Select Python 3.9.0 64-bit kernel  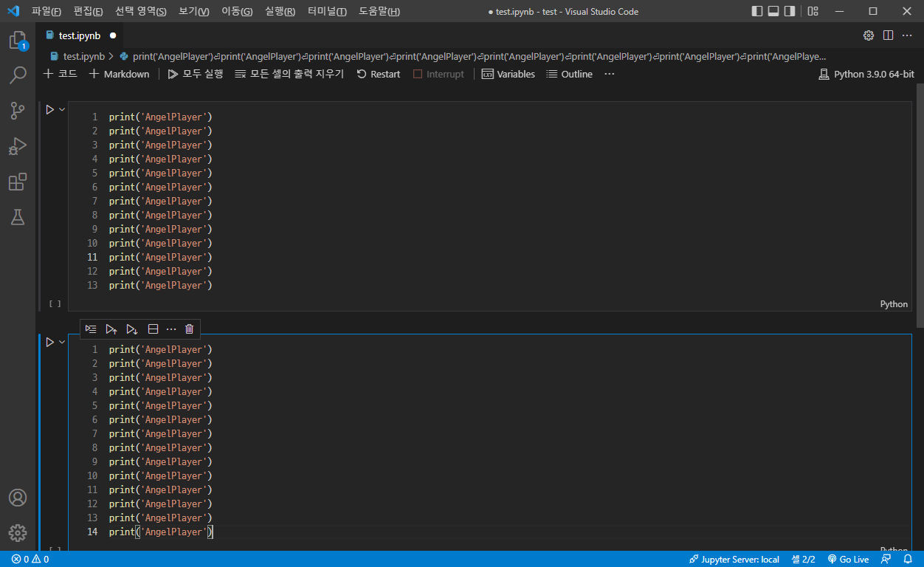pyautogui.click(x=866, y=74)
